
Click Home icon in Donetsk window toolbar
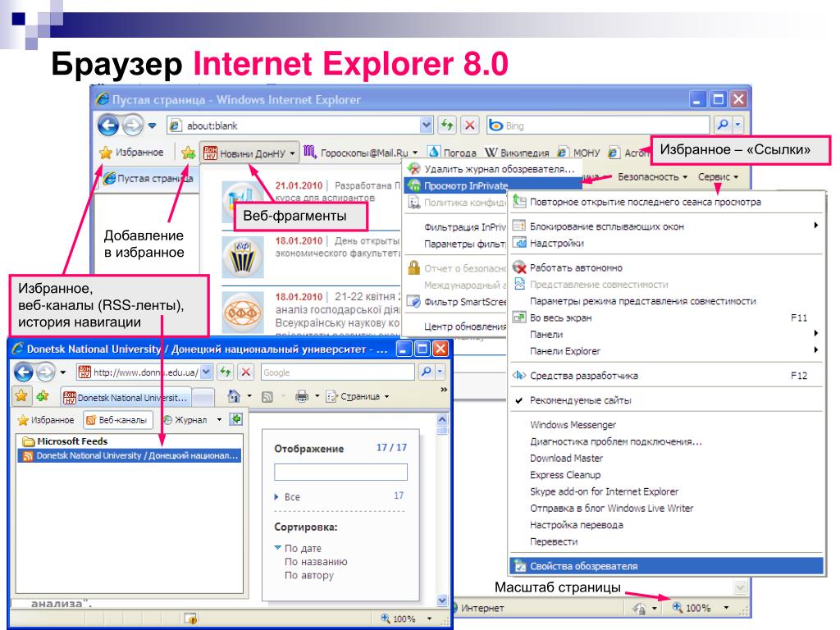[x=234, y=396]
